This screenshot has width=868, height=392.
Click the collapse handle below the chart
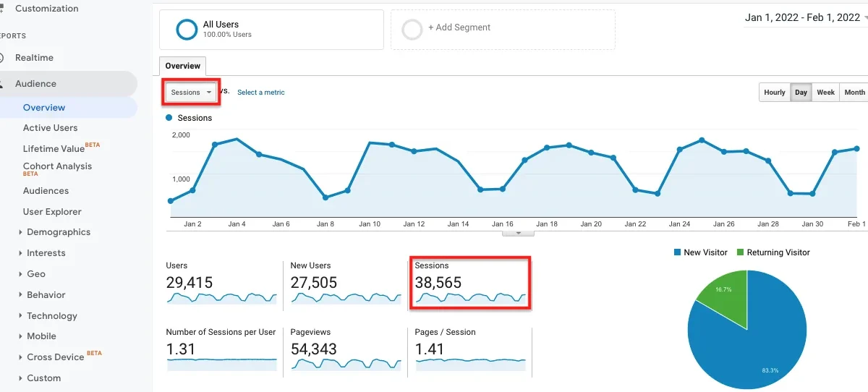[x=519, y=233]
